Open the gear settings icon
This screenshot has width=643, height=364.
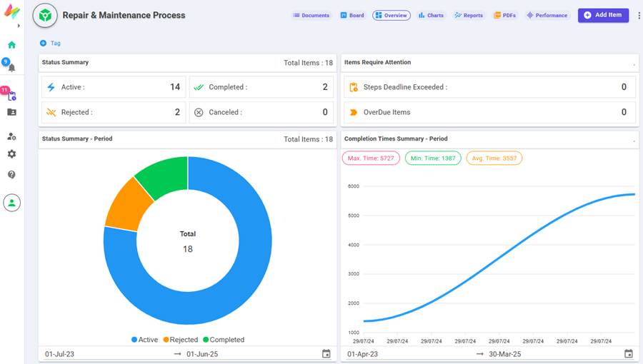[11, 154]
